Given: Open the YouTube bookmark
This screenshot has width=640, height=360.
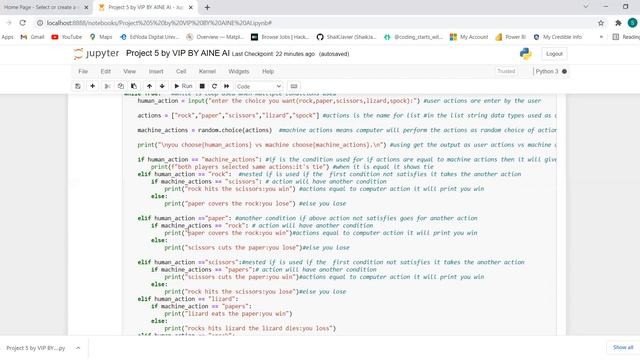Looking at the screenshot, I should 67,37.
